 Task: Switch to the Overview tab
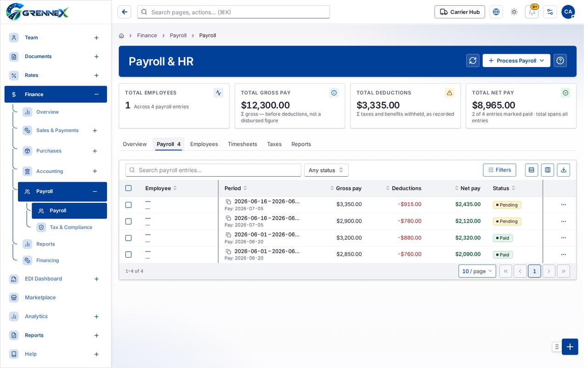[135, 144]
